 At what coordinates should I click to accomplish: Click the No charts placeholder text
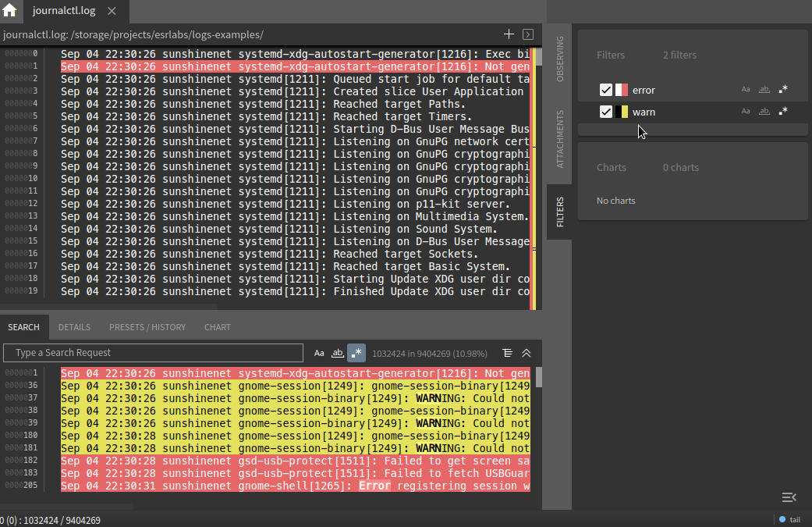[x=615, y=201]
